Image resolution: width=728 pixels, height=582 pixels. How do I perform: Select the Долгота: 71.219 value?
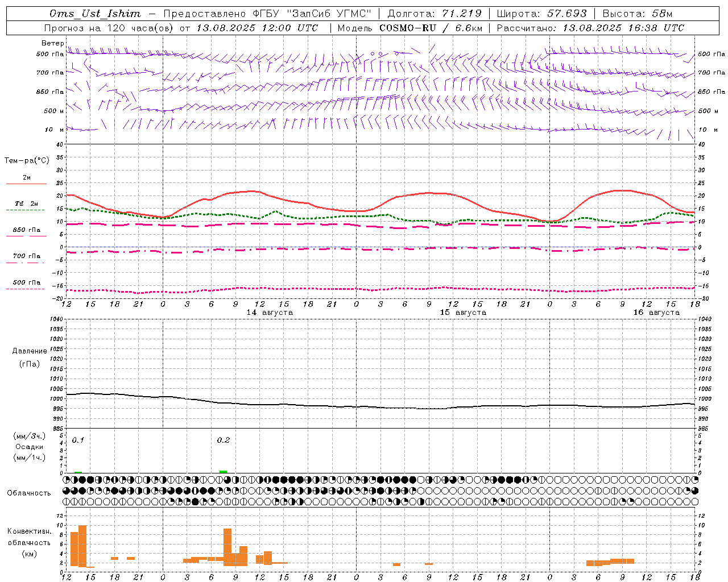(435, 14)
